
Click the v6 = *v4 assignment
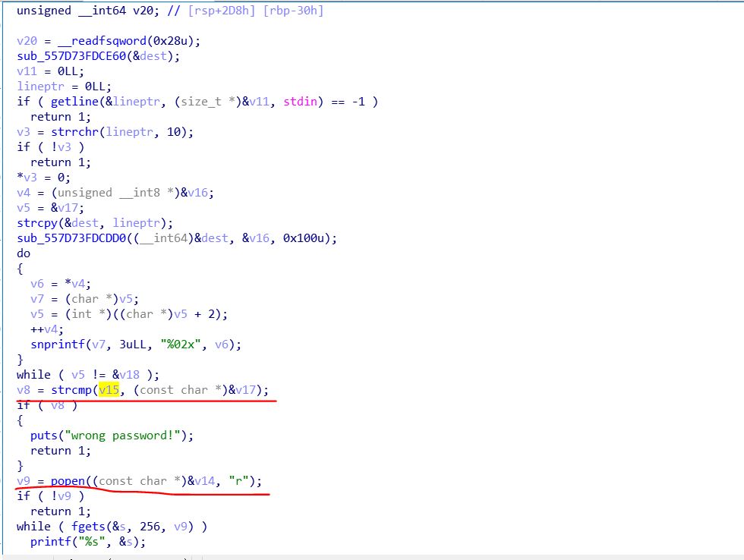pos(61,284)
